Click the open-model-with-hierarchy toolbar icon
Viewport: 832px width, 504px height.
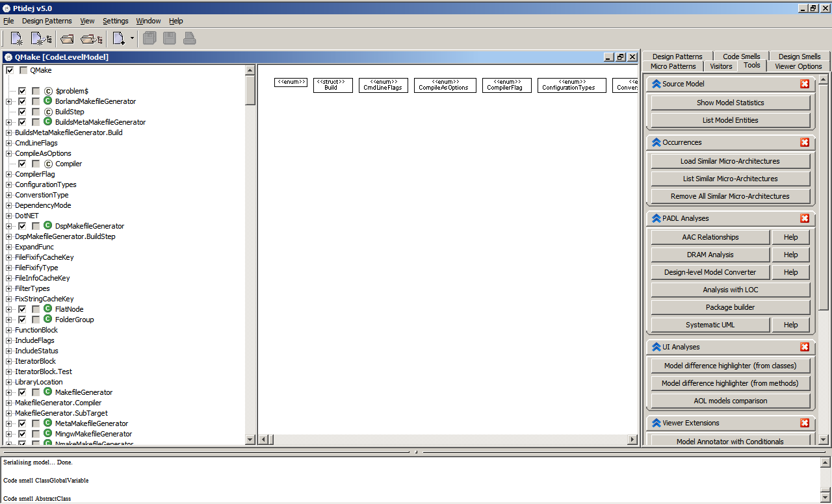(90, 38)
